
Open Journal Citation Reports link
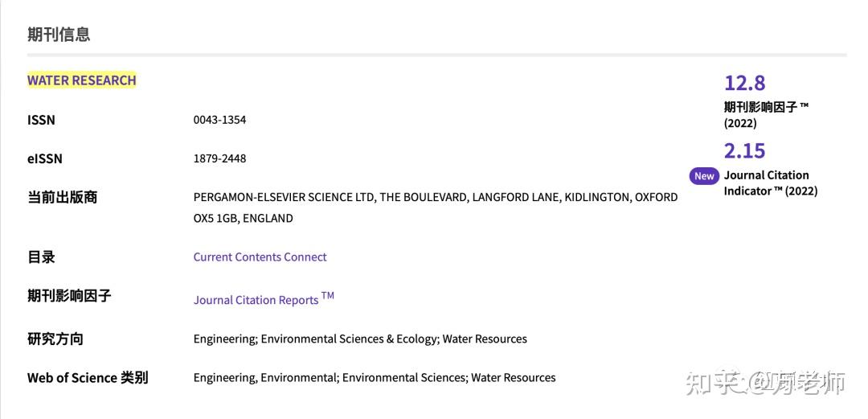coord(264,298)
